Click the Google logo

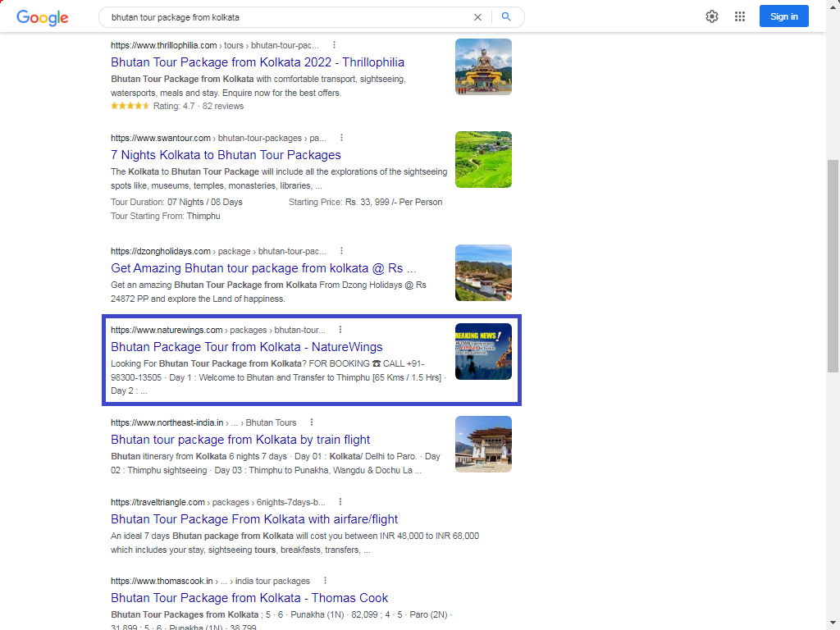(x=43, y=17)
